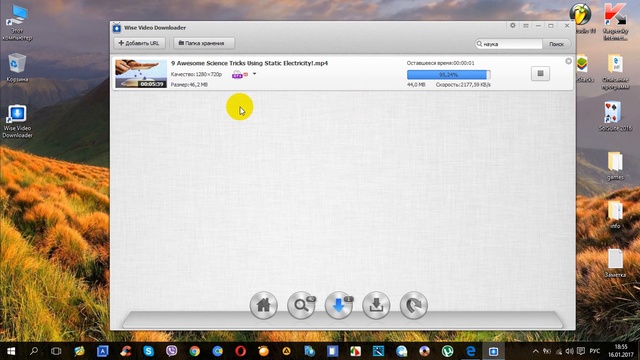Image resolution: width=640 pixels, height=360 pixels.
Task: Select the 'games' desktop folder
Action: [x=615, y=166]
